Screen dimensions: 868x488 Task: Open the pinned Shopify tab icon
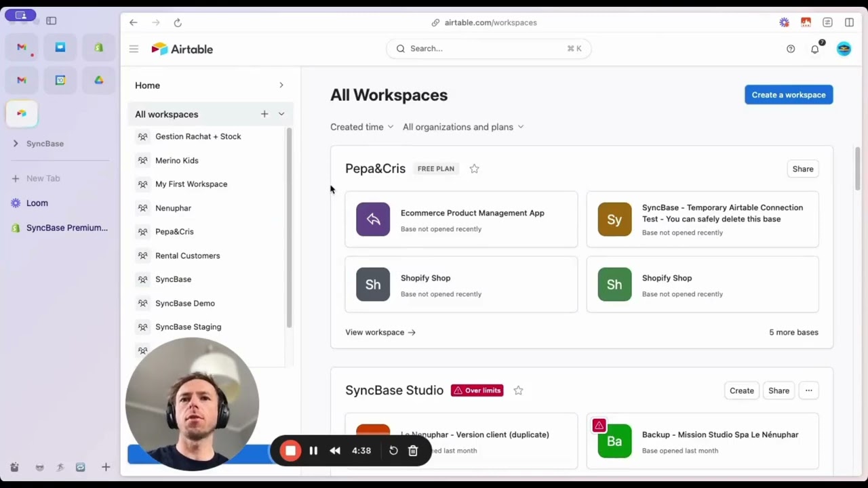(x=99, y=47)
